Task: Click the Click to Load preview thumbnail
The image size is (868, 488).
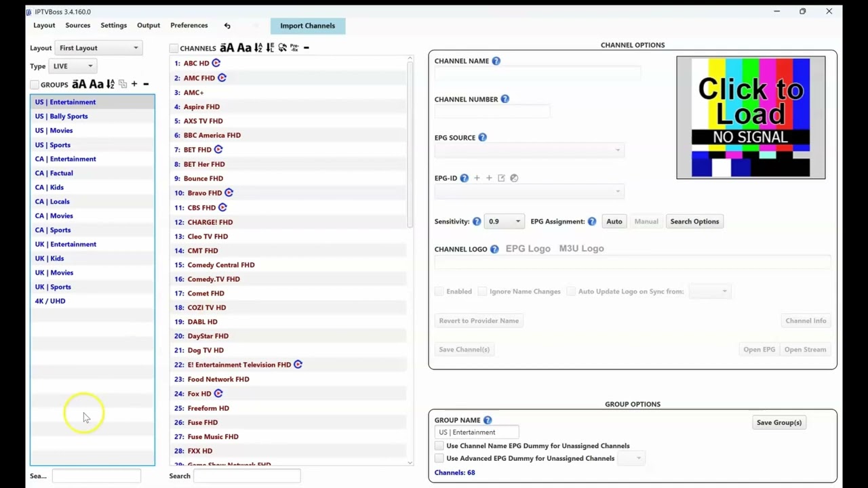Action: click(x=751, y=118)
